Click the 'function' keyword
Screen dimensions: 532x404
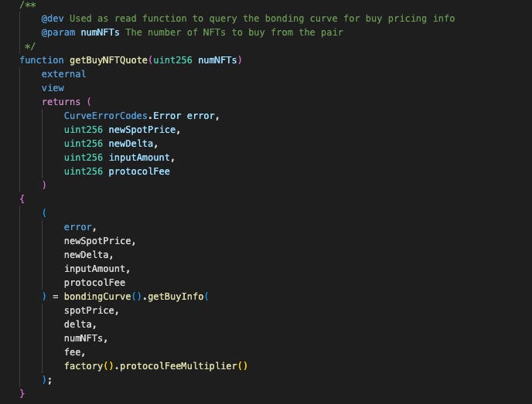click(x=42, y=60)
